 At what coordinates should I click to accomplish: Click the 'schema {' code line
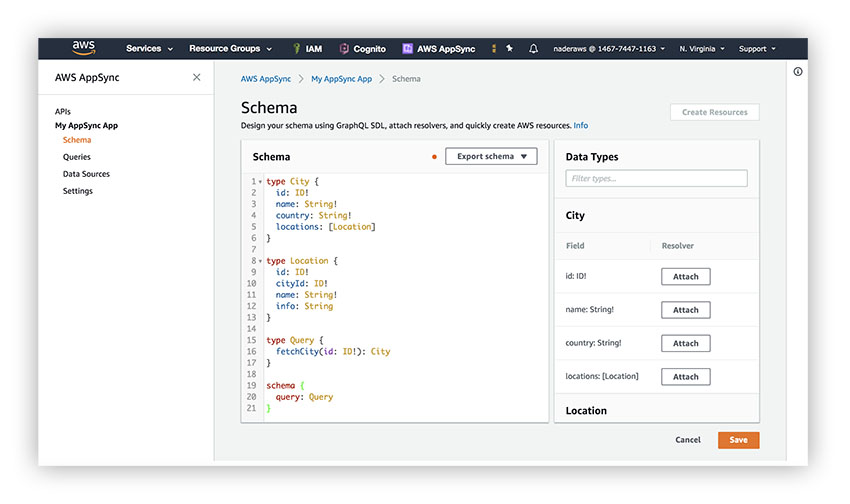point(286,385)
